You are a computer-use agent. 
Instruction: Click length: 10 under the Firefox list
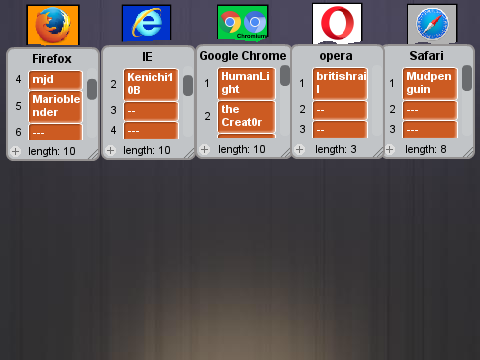point(52,151)
